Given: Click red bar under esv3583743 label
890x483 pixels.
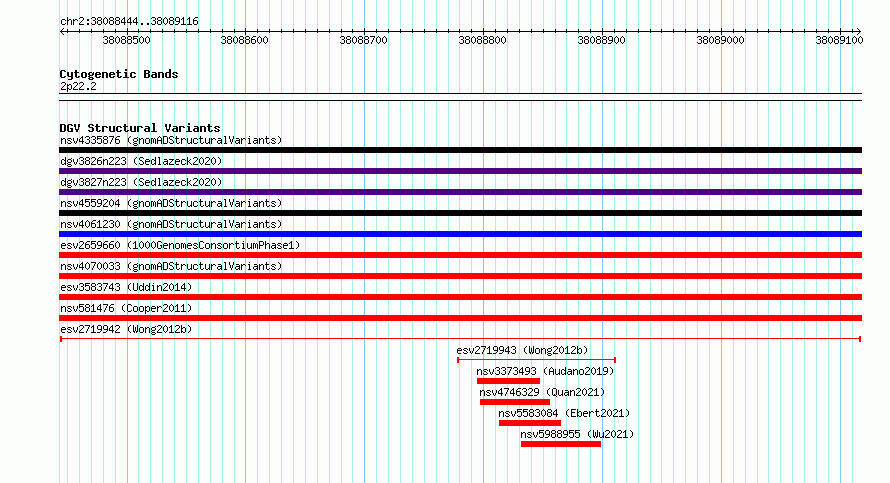Looking at the screenshot, I should [460, 297].
